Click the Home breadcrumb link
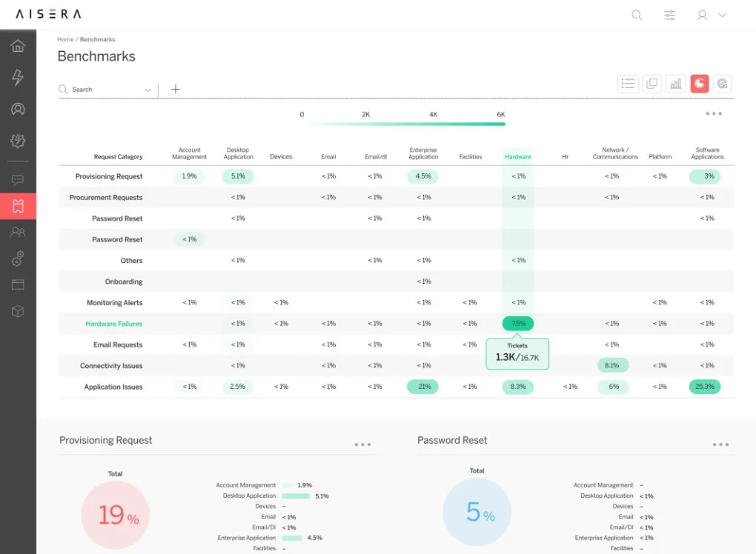756x554 pixels. click(65, 39)
